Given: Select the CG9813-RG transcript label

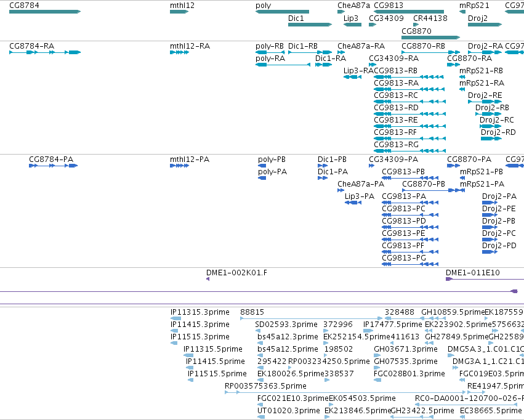Looking at the screenshot, I should pyautogui.click(x=396, y=144).
